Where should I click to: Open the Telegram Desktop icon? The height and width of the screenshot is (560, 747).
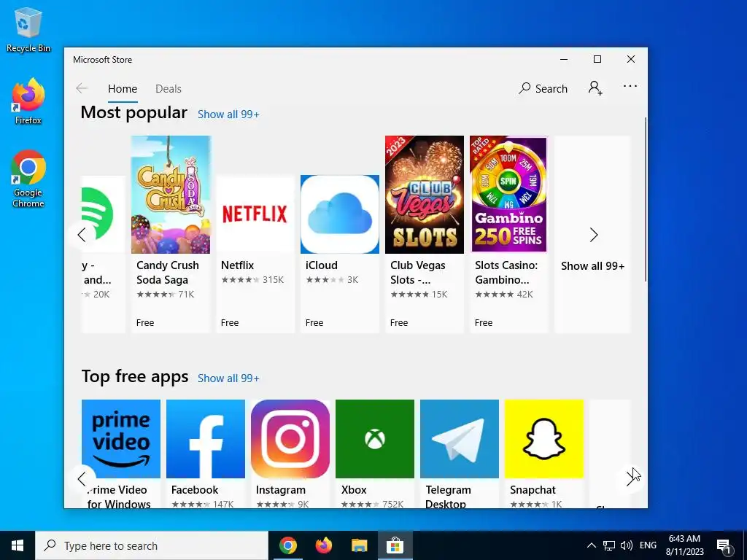coord(460,438)
